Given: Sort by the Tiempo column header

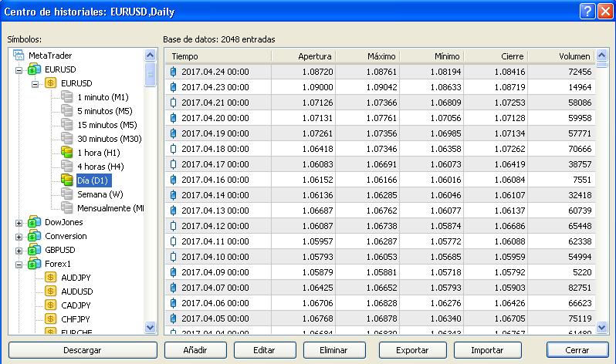Looking at the screenshot, I should tap(218, 56).
